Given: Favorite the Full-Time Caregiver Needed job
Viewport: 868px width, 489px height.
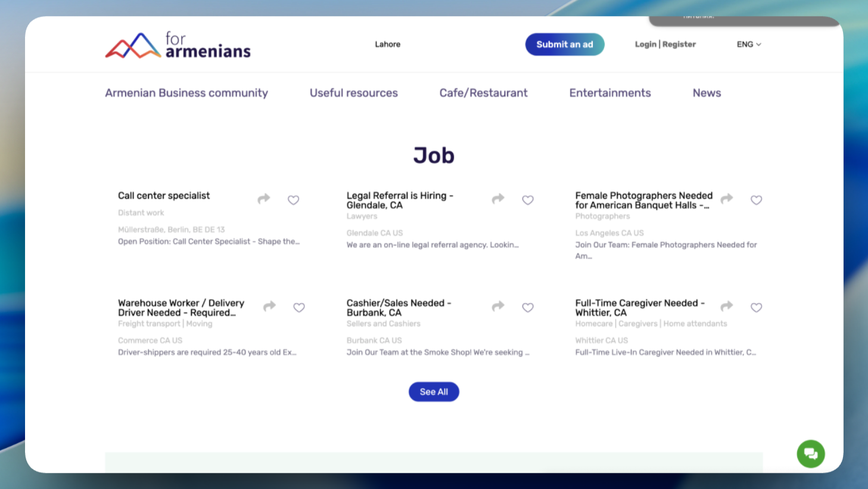Looking at the screenshot, I should pyautogui.click(x=757, y=307).
